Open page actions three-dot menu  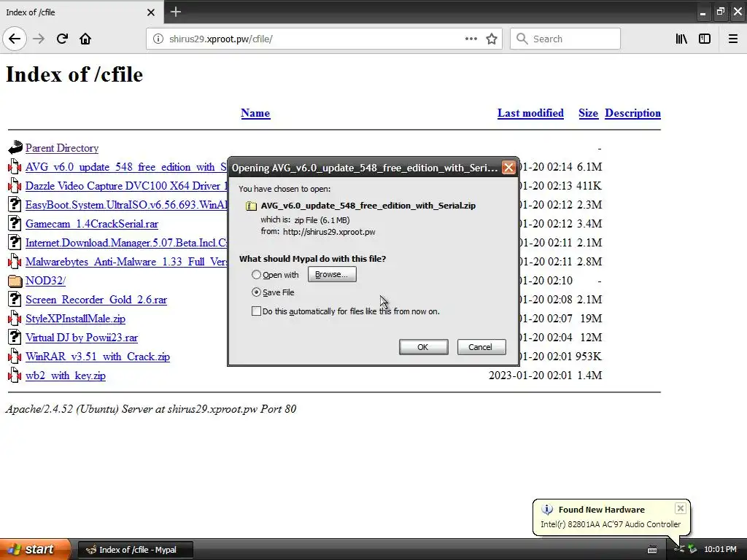point(471,39)
